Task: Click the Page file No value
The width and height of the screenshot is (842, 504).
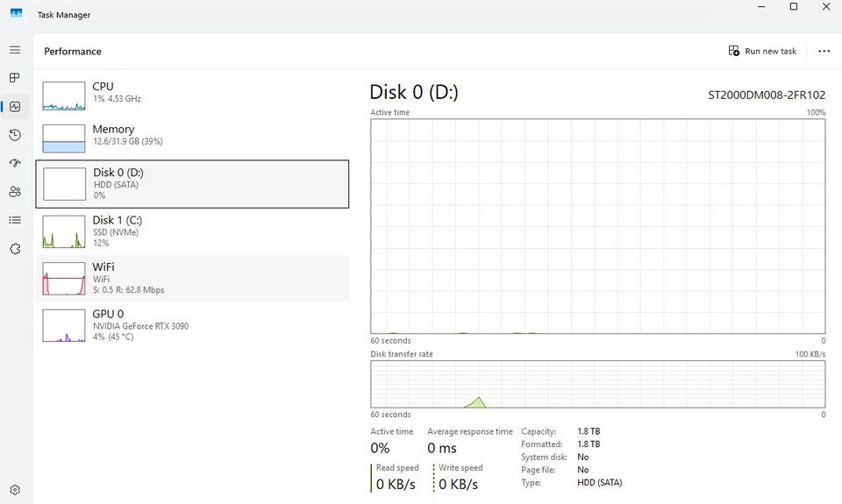Action: coord(582,470)
